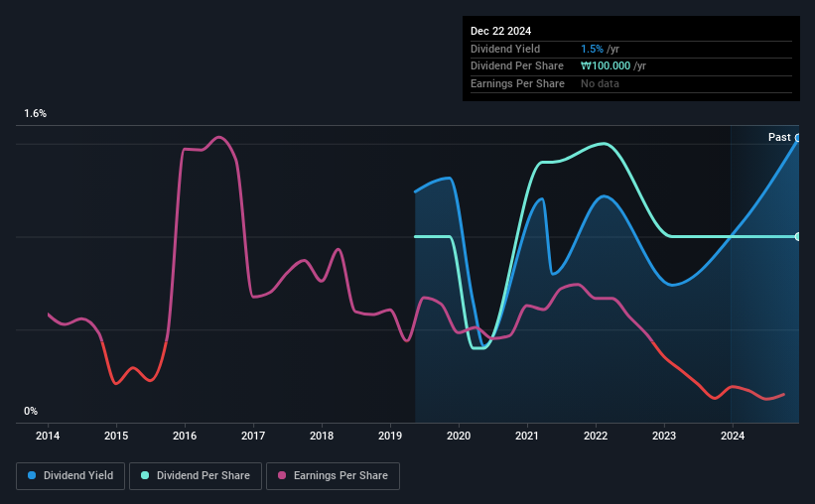This screenshot has width=815, height=504.
Task: Click the 2016 x-axis label
Action: click(x=185, y=436)
